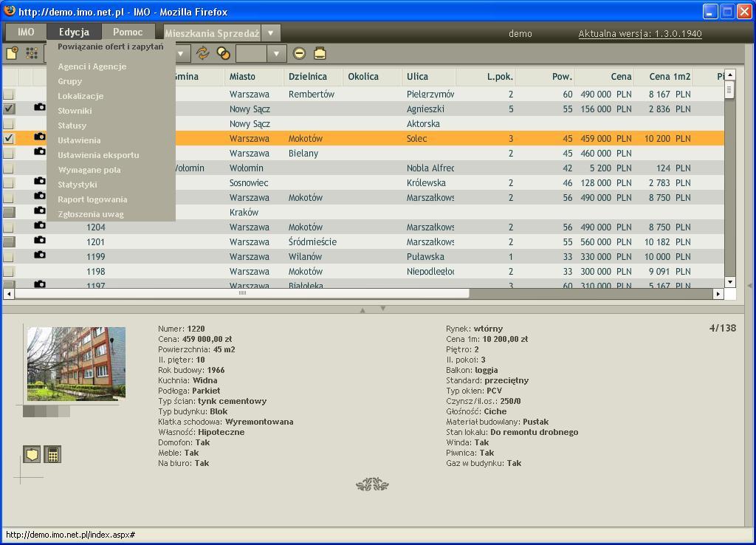Untick the checkbox in the Solec row
Screen dimensions: 756x545
tap(9, 139)
